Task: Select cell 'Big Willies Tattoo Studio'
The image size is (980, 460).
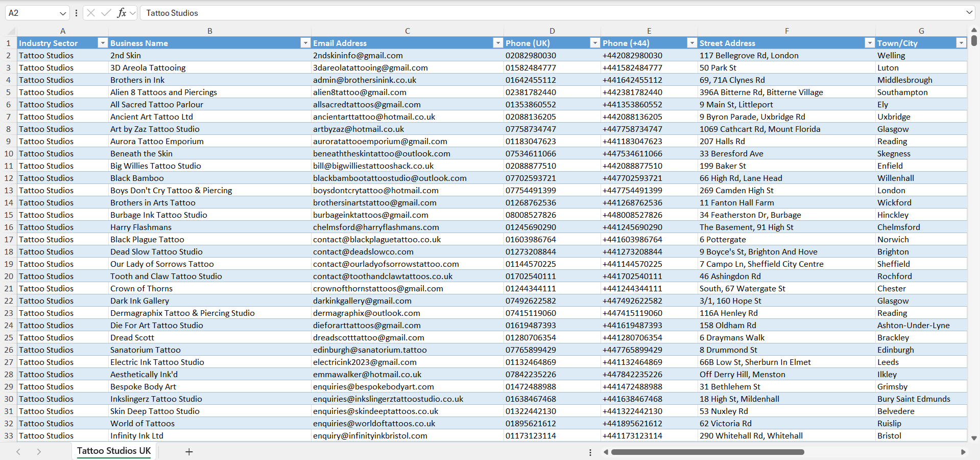Action: pos(210,166)
